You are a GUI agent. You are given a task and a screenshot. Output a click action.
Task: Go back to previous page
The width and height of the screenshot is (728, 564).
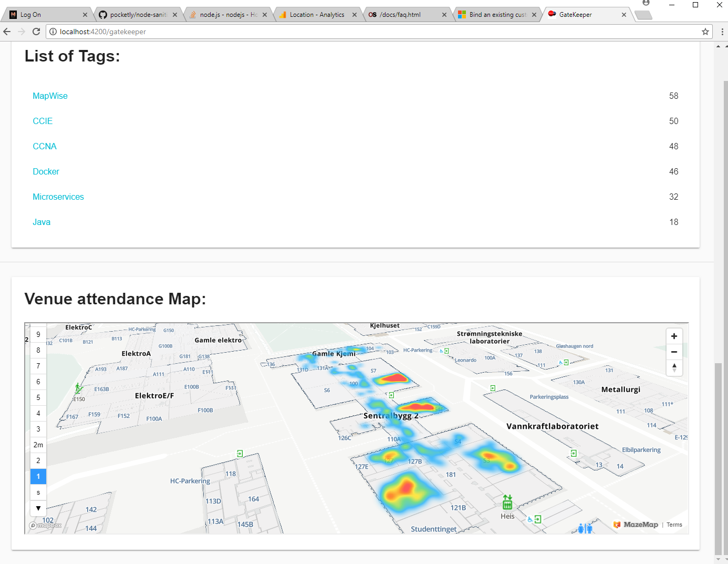pos(7,32)
